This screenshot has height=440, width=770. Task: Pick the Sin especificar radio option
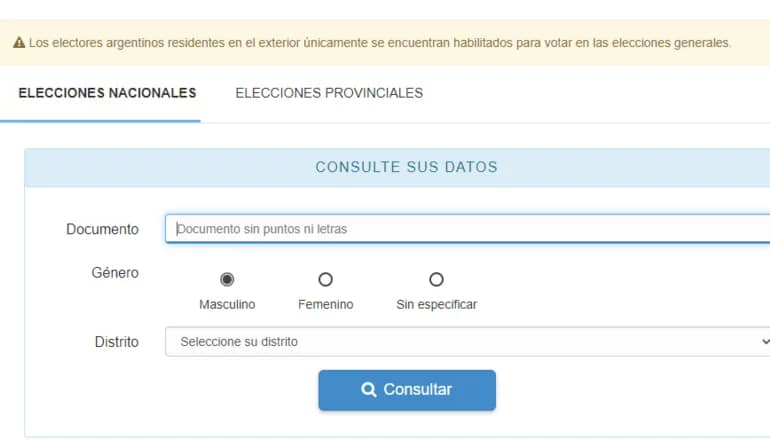tap(436, 279)
